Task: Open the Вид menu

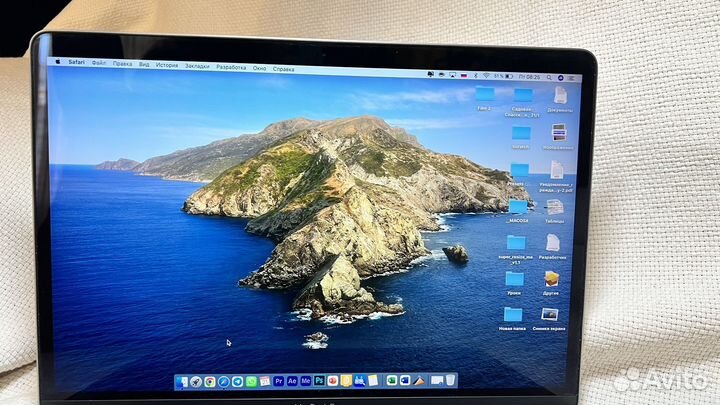Action: pyautogui.click(x=144, y=64)
